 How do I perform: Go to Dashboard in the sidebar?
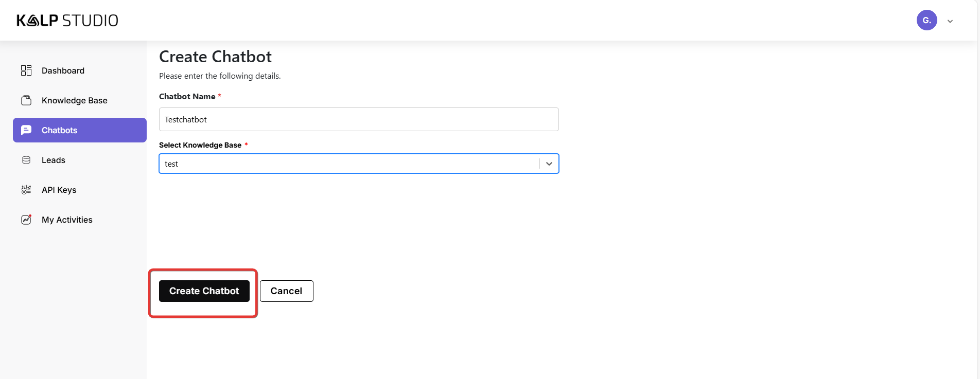pyautogui.click(x=63, y=70)
